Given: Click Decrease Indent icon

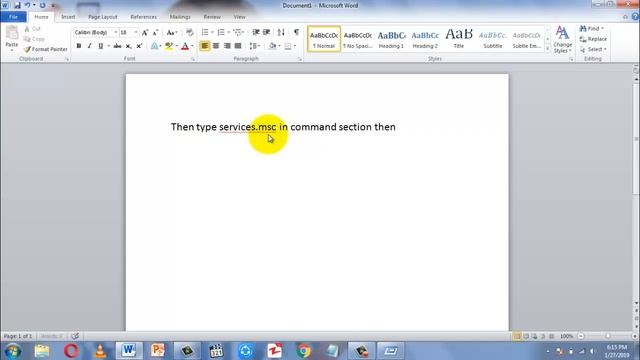Looking at the screenshot, I should pos(256,32).
